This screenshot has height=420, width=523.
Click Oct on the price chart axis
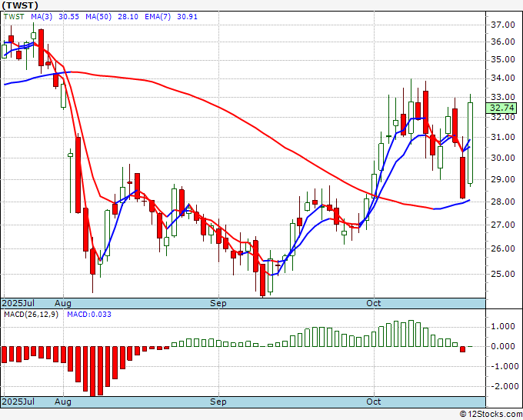click(x=373, y=303)
